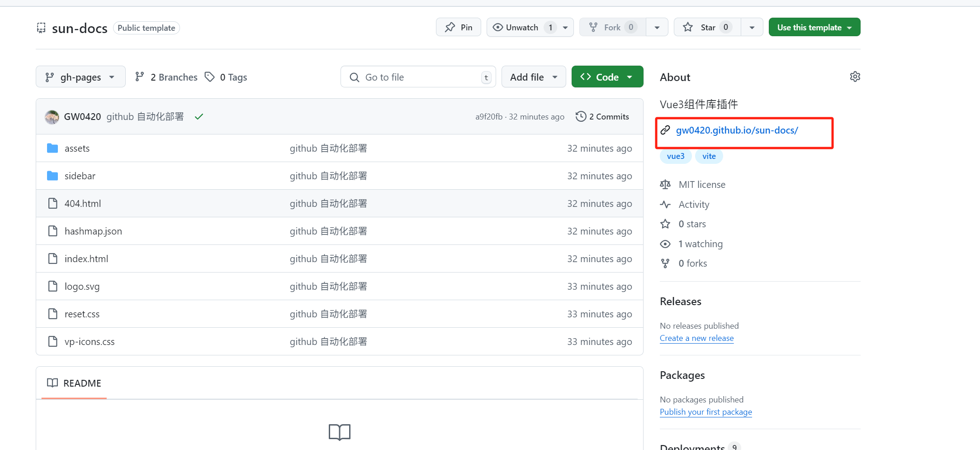View the 0 stars link

pyautogui.click(x=692, y=224)
